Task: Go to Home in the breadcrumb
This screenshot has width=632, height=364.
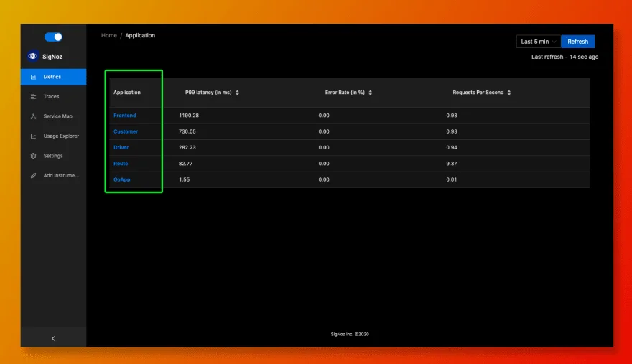Action: pyautogui.click(x=109, y=35)
